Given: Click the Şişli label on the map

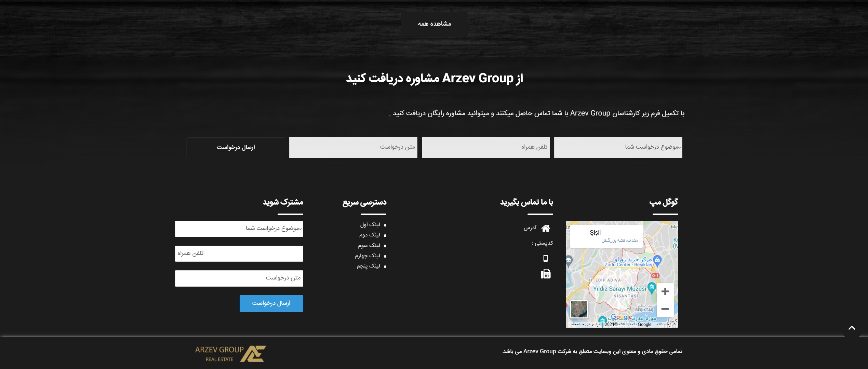Looking at the screenshot, I should point(595,233).
